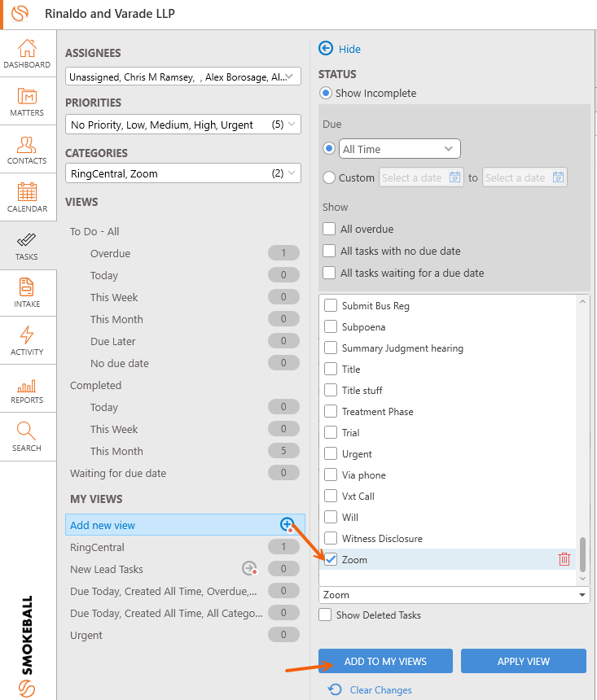
Task: Click the Smokeball logo at top
Action: pos(20,13)
